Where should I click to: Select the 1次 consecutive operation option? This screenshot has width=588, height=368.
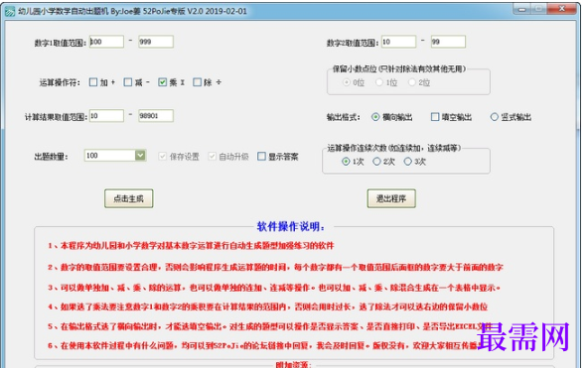click(x=346, y=162)
